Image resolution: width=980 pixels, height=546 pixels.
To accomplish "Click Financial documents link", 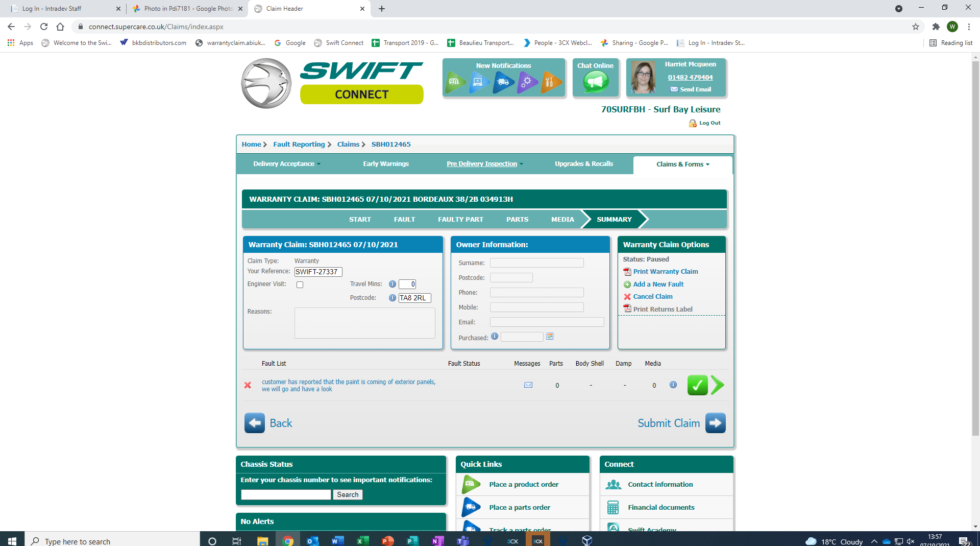I will tap(661, 508).
